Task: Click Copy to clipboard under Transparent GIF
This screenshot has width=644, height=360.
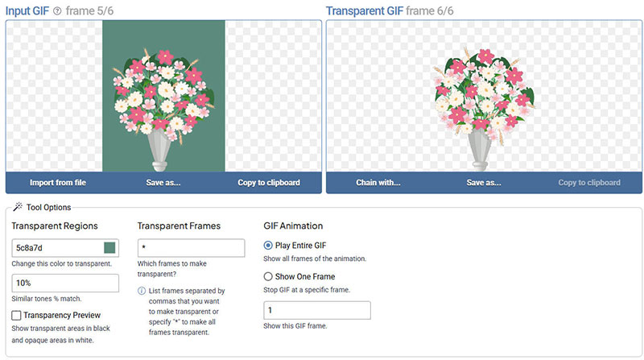Action: coord(589,183)
